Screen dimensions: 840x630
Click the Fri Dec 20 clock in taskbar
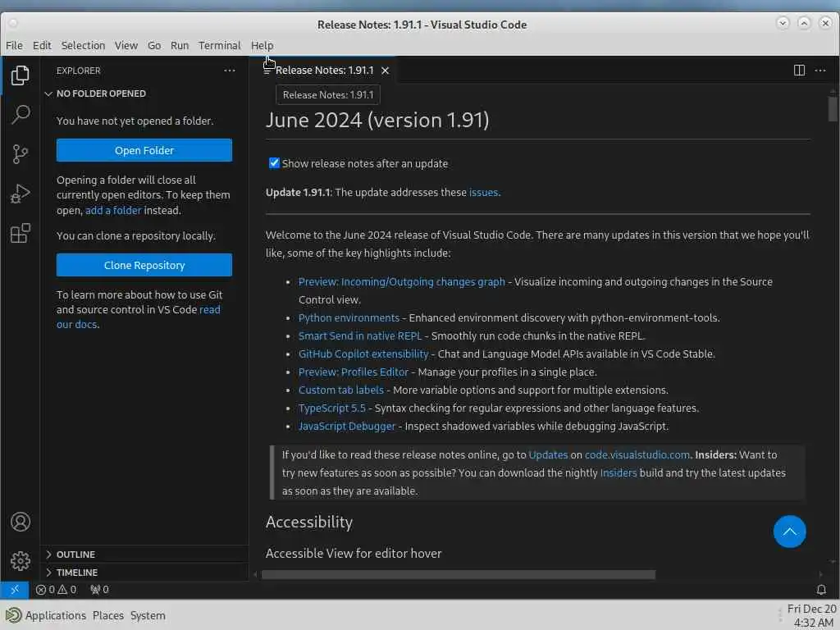(x=811, y=615)
